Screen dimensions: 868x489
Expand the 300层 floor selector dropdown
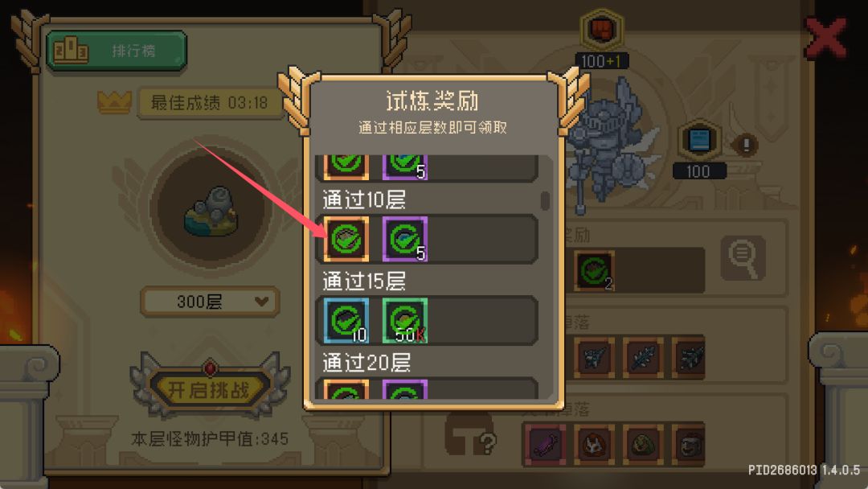(x=210, y=302)
